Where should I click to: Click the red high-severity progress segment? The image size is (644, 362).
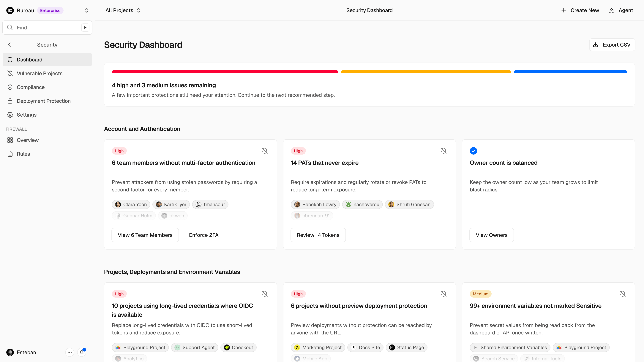225,72
